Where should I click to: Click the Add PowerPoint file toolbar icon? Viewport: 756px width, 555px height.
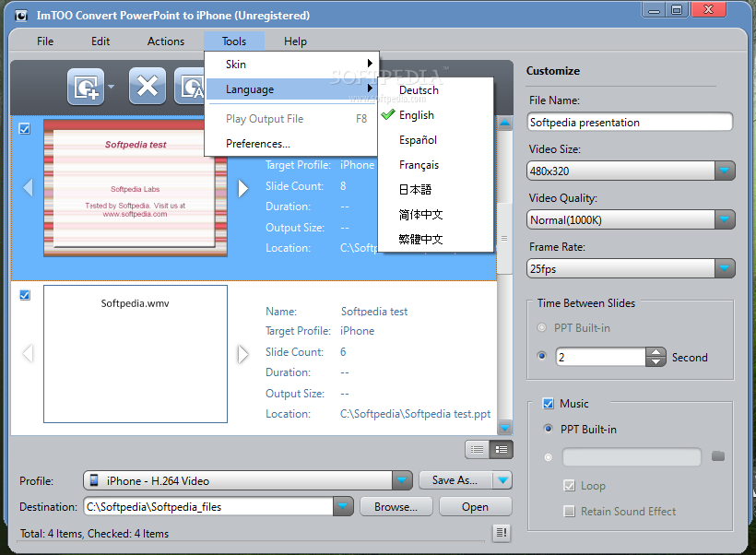(86, 87)
